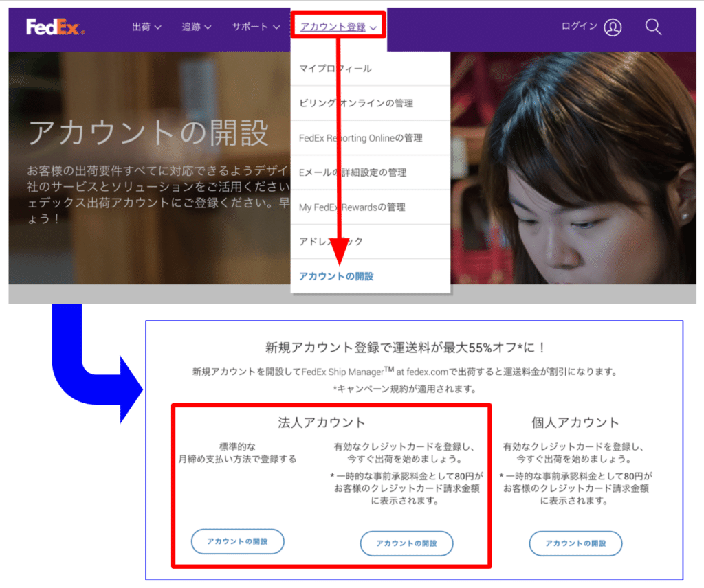Open the search magnifier icon
Viewport: 704px width, 588px height.
[x=653, y=27]
